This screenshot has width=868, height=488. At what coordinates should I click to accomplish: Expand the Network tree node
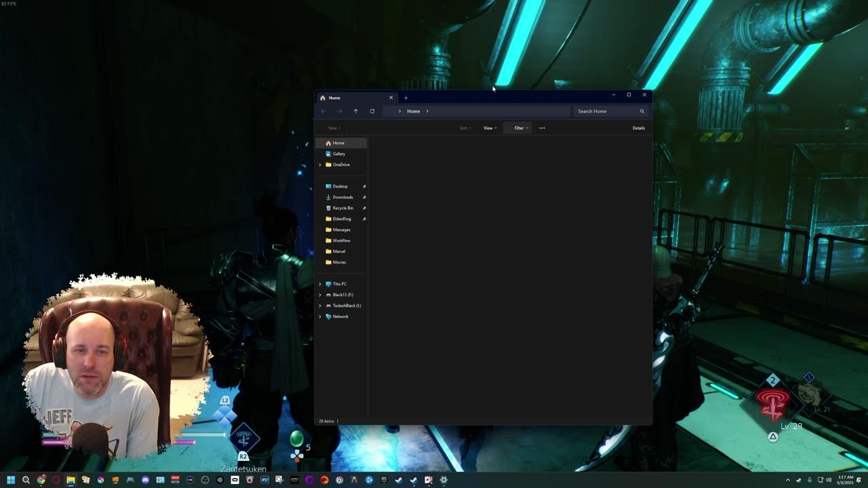click(x=320, y=317)
